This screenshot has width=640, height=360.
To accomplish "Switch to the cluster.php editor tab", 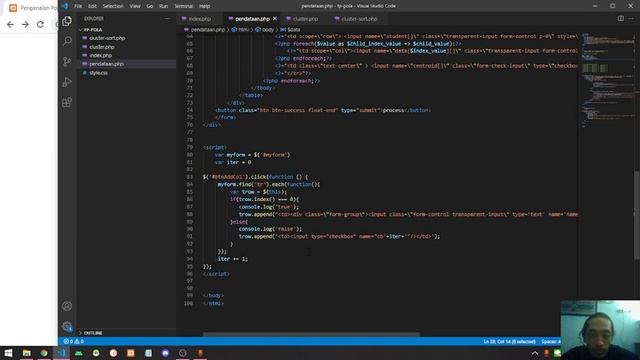I will tap(305, 19).
